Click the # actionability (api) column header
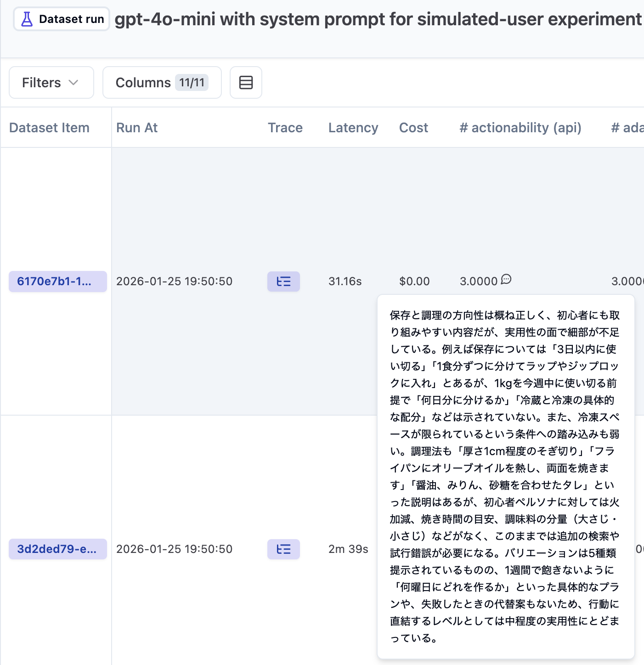 click(x=520, y=128)
